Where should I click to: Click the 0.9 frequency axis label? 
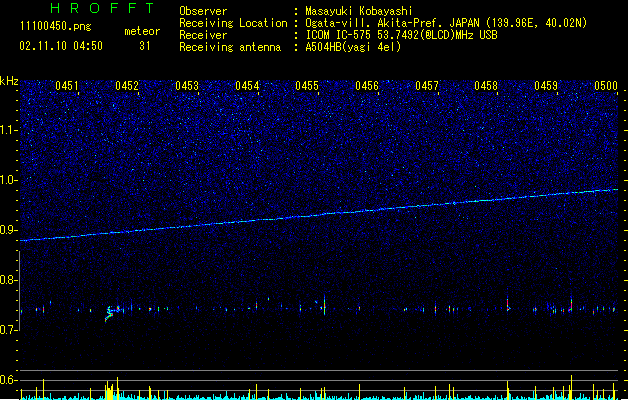coord(8,230)
